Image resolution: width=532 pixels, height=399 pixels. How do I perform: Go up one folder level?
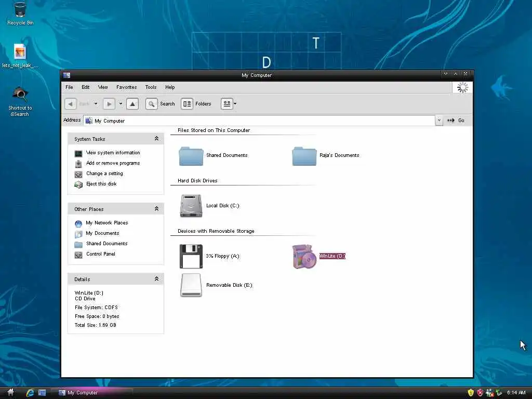(132, 104)
